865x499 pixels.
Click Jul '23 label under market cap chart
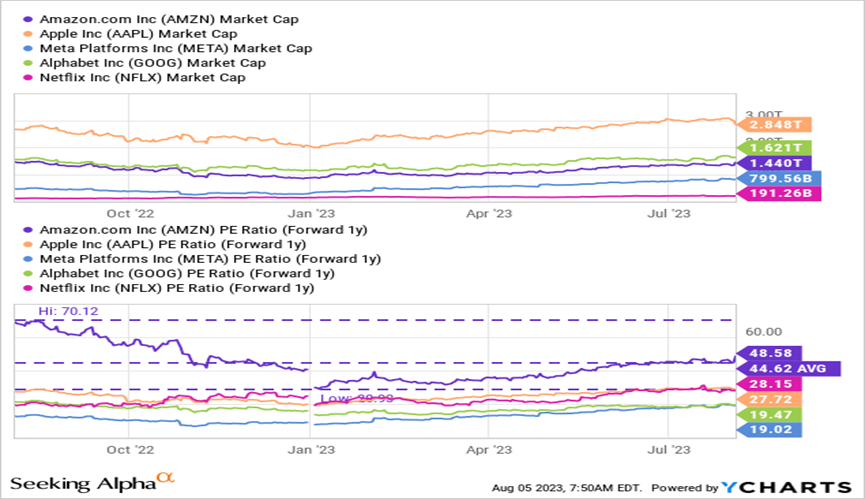pyautogui.click(x=669, y=214)
